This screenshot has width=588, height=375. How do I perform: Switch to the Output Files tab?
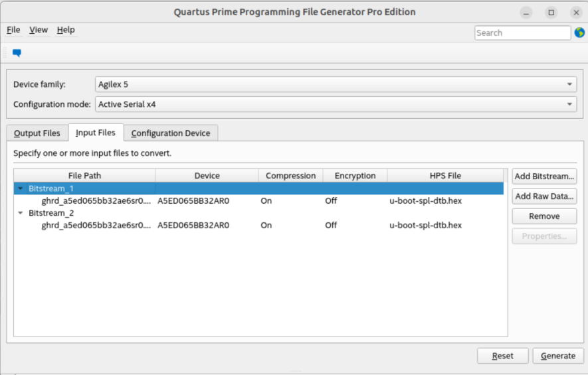pos(37,133)
